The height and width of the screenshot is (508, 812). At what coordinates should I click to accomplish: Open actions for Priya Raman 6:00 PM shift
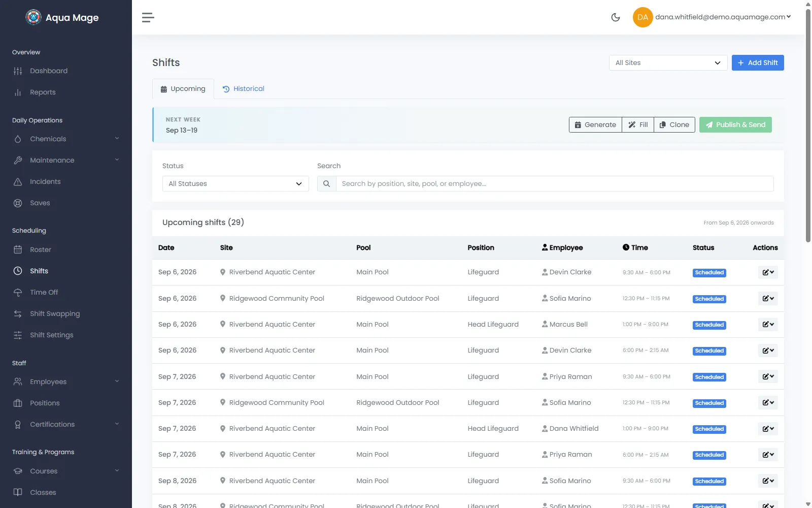click(768, 455)
